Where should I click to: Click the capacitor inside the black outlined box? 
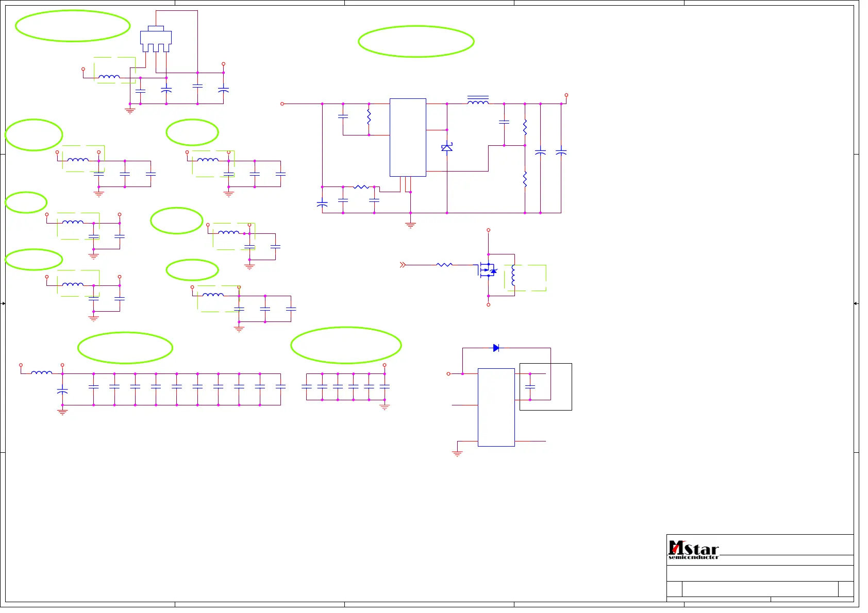(530, 386)
